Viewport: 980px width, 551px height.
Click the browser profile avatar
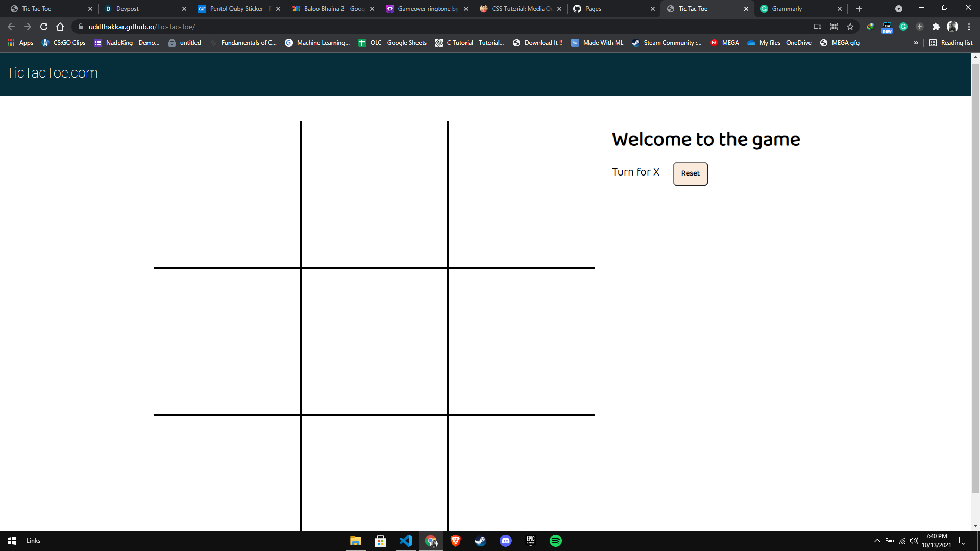(952, 27)
